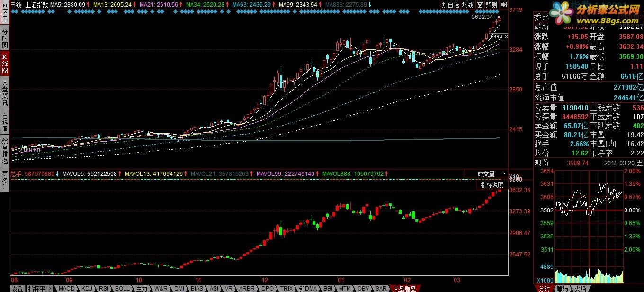Select the BOLL indicator tab
Image resolution: width=644 pixels, height=292 pixels.
point(122,288)
